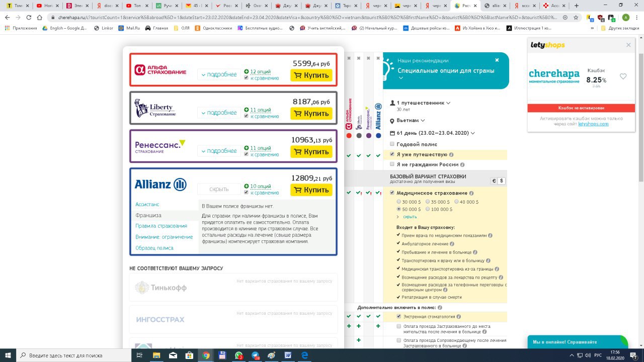Switch to Allianz 'Ассистанс' tab

coord(147,205)
